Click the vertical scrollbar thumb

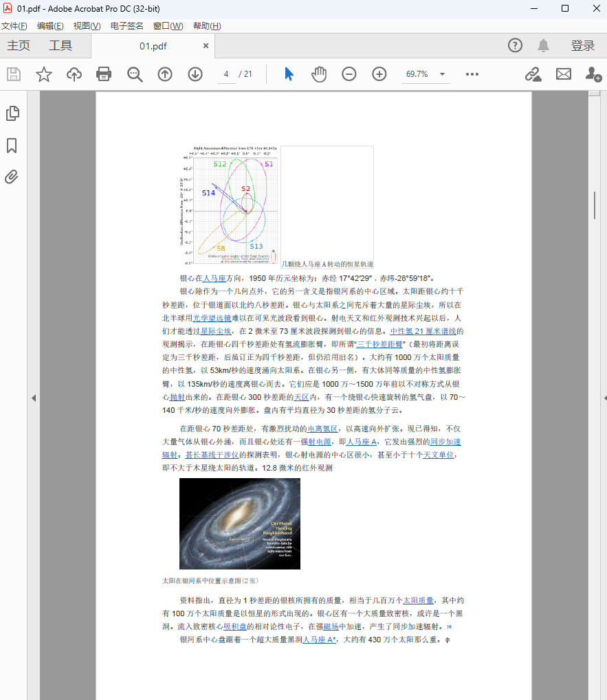pos(595,205)
